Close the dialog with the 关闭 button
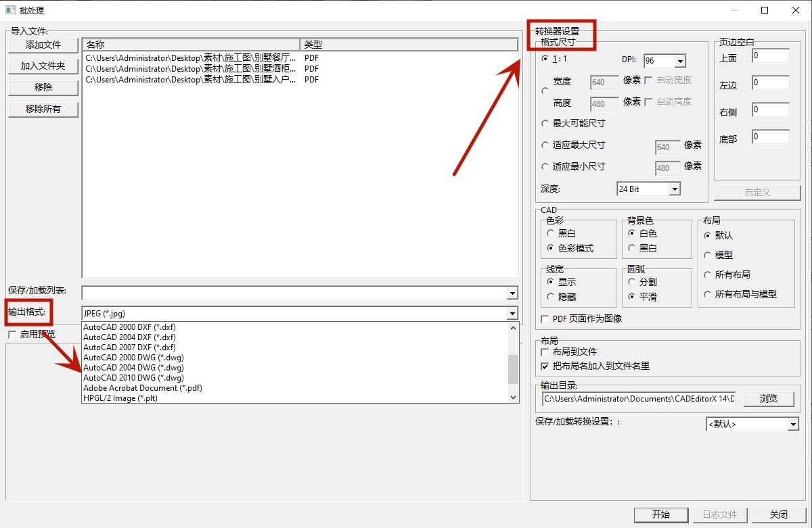The width and height of the screenshot is (812, 528). tap(779, 514)
